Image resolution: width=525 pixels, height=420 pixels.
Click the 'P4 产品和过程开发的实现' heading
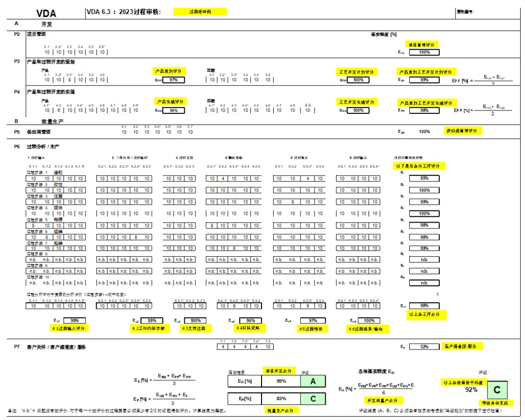coord(45,92)
